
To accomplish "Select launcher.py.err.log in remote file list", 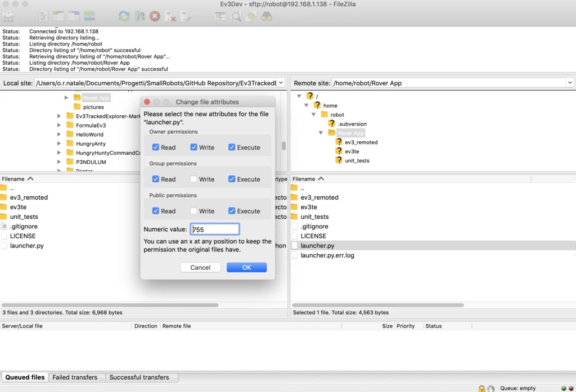I will (327, 255).
